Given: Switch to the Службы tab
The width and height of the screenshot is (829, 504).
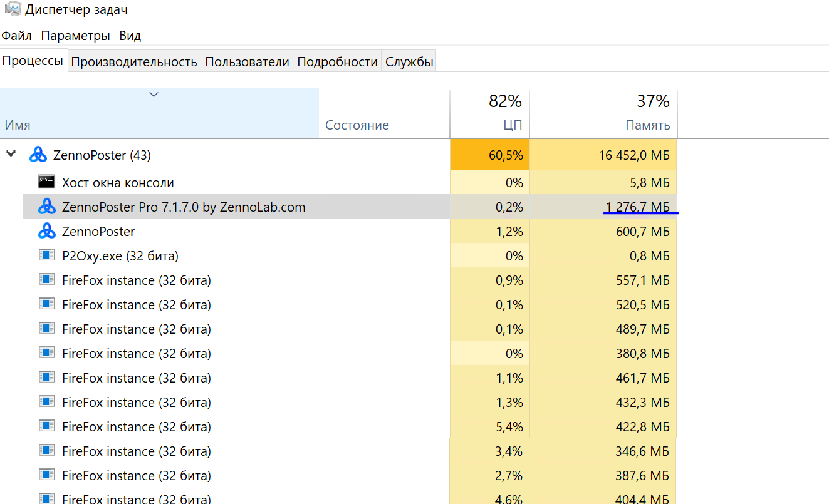Looking at the screenshot, I should tap(409, 62).
